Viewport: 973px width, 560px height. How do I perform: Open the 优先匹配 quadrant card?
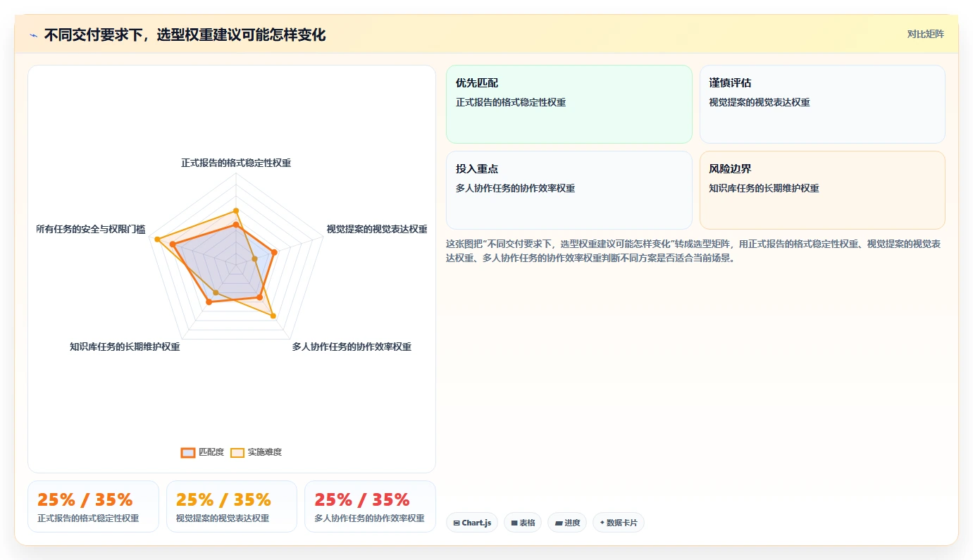569,104
